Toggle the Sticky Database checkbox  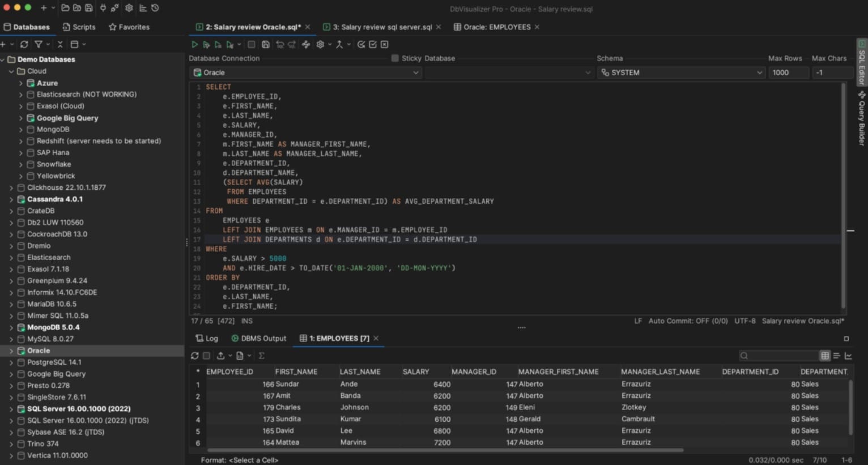point(394,58)
